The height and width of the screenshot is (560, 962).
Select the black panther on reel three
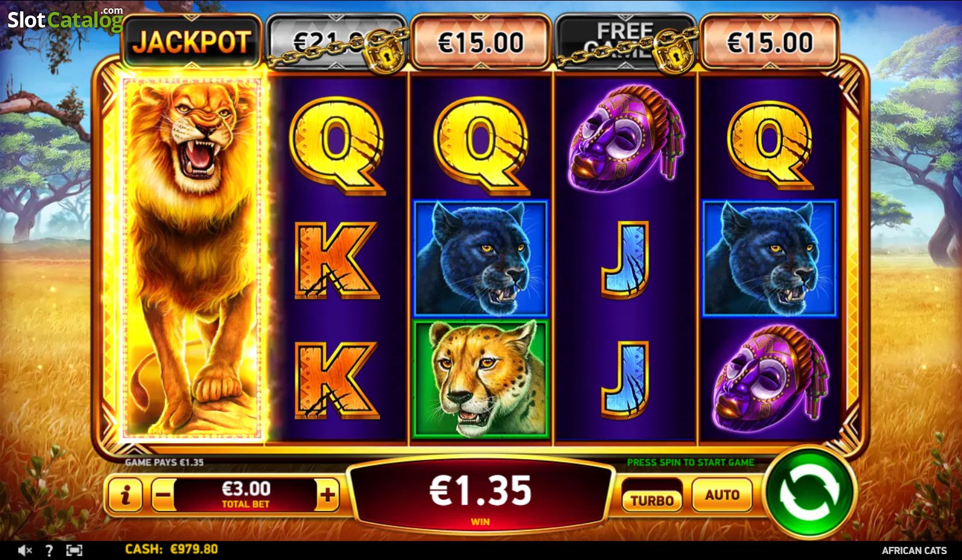[481, 258]
